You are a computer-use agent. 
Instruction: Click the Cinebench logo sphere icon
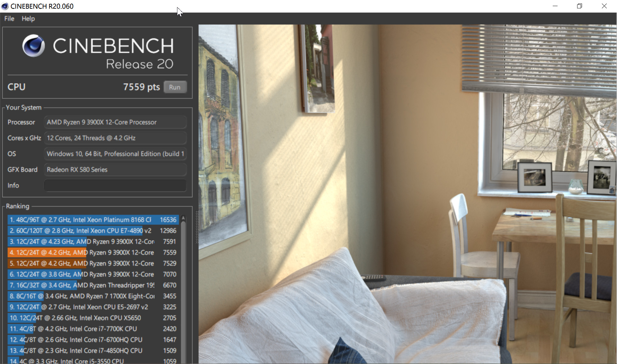(x=33, y=46)
